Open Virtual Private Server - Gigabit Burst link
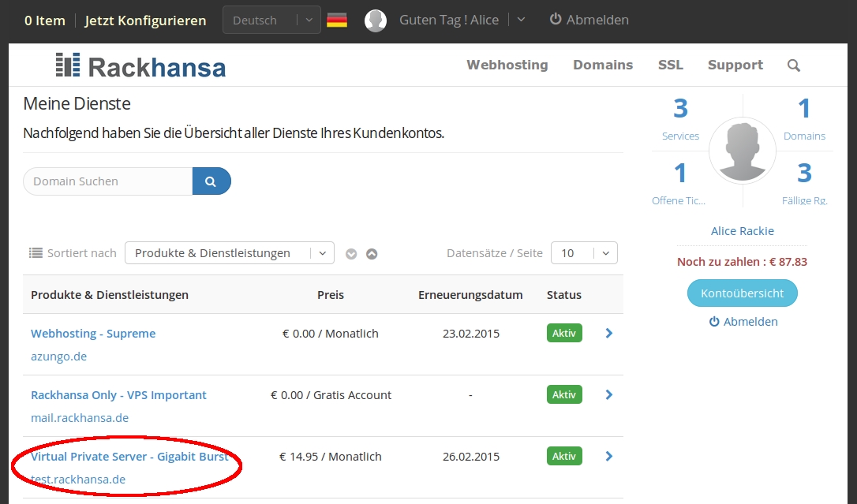The width and height of the screenshot is (857, 504). pyautogui.click(x=129, y=457)
